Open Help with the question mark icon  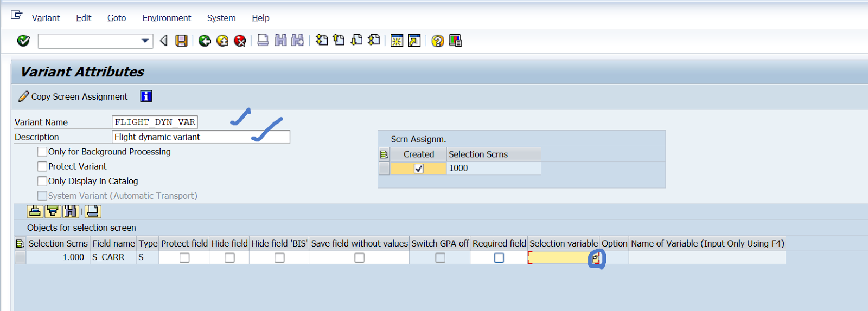pyautogui.click(x=438, y=41)
